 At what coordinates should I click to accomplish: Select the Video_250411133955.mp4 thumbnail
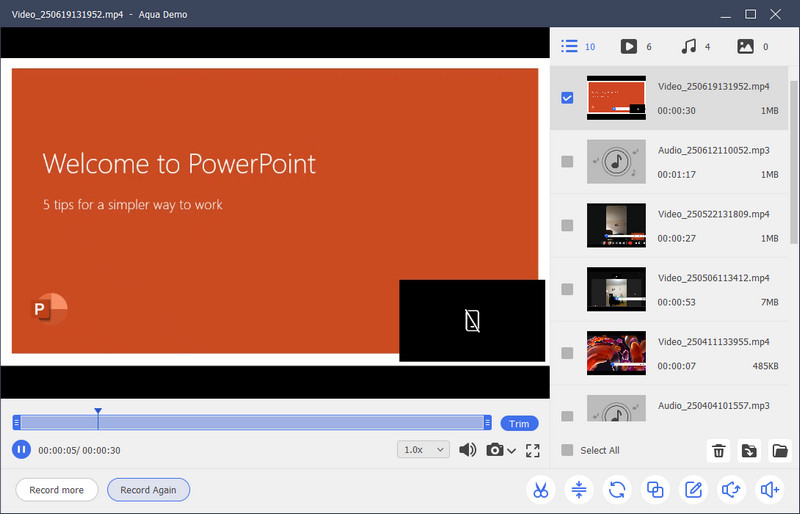(x=616, y=353)
